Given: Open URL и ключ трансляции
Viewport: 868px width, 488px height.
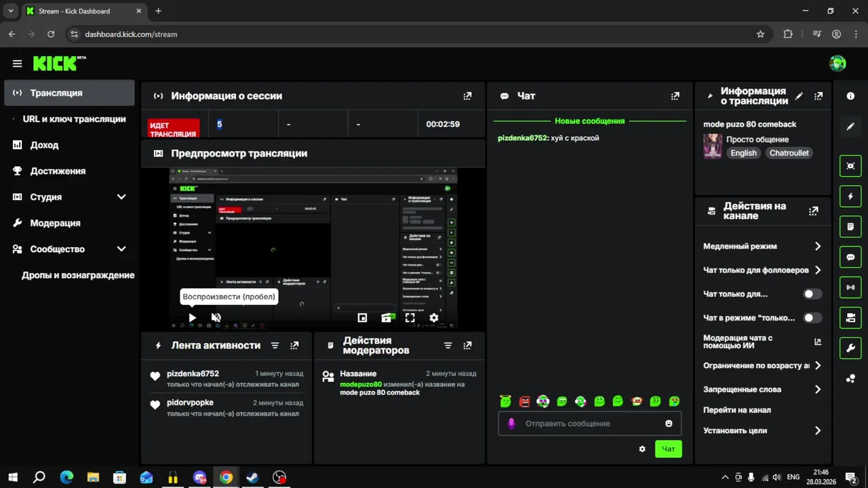Looking at the screenshot, I should point(69,119).
